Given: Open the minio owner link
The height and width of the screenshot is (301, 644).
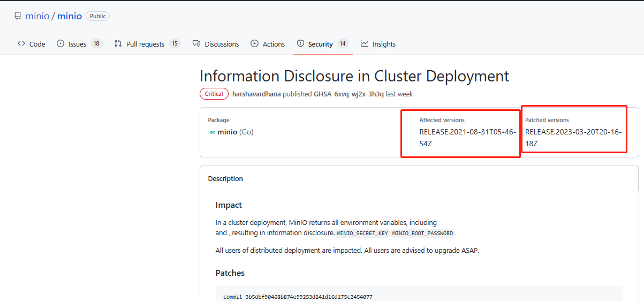Looking at the screenshot, I should pos(37,16).
